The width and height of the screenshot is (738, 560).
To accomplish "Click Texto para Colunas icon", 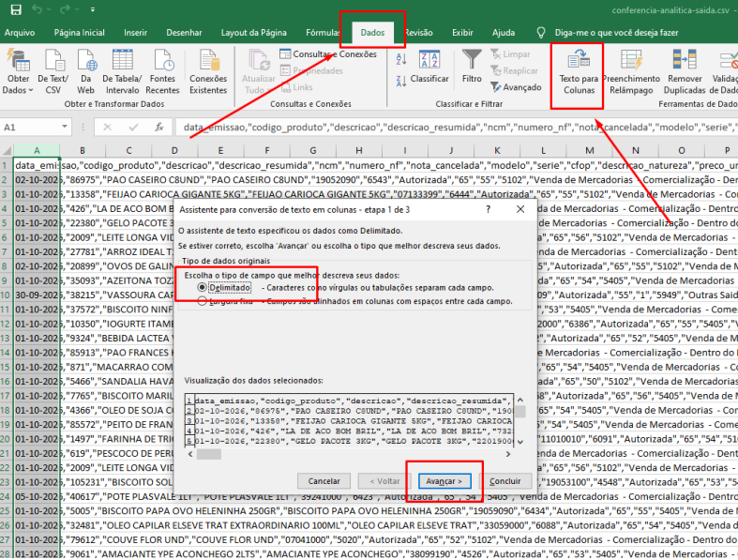I will pos(579,72).
